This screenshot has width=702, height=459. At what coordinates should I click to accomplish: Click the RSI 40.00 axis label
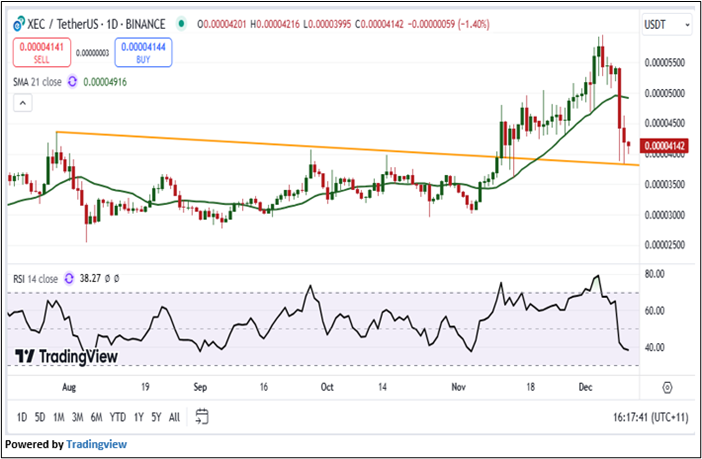655,347
